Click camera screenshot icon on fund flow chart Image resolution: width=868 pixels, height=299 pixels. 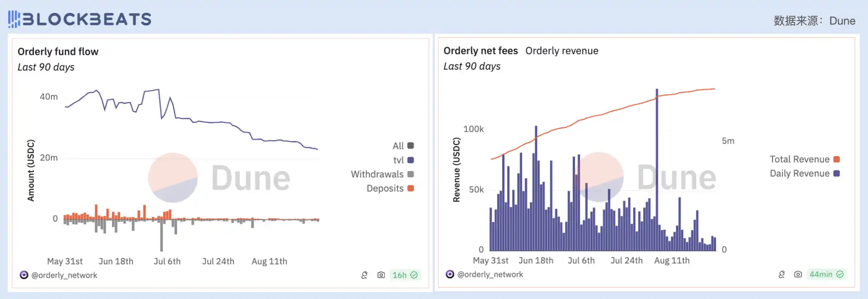[x=381, y=275]
